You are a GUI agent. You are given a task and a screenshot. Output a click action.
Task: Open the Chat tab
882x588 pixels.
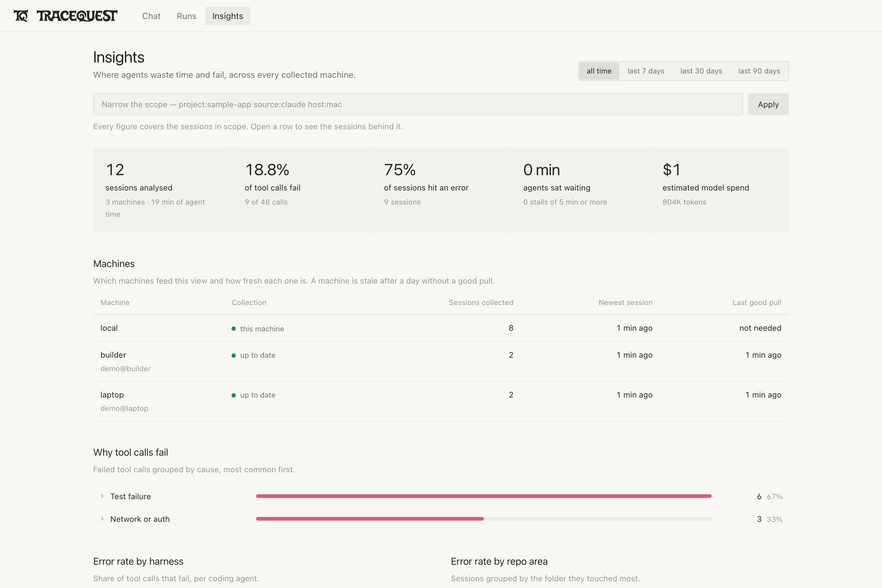point(151,16)
